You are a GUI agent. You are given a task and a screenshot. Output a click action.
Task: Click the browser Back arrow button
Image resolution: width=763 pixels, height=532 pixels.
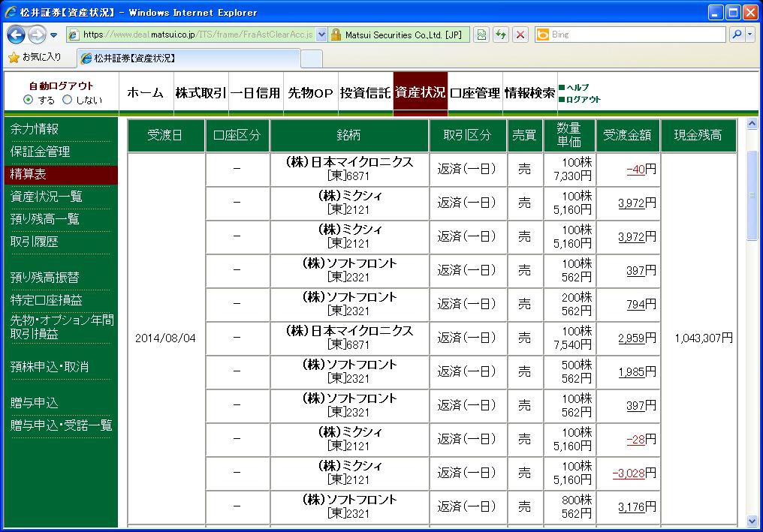point(16,35)
